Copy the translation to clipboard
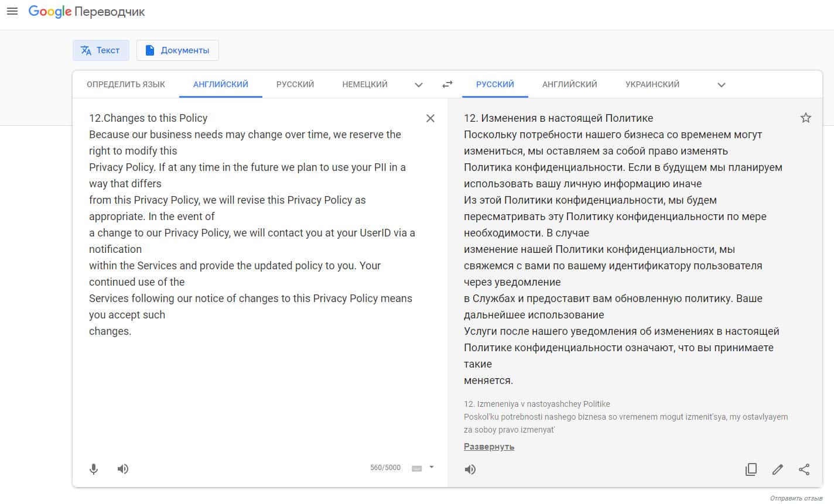Screen dimensions: 834x504 click(751, 469)
